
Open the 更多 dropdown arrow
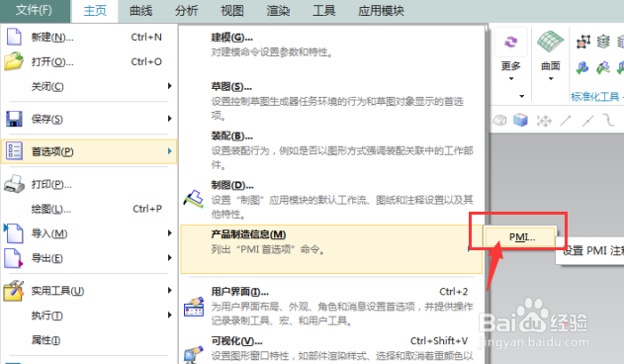tap(511, 79)
